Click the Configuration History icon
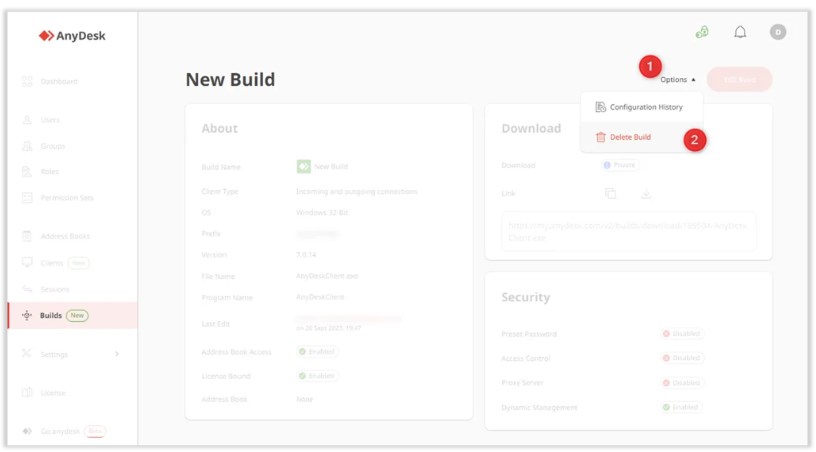 tap(601, 107)
